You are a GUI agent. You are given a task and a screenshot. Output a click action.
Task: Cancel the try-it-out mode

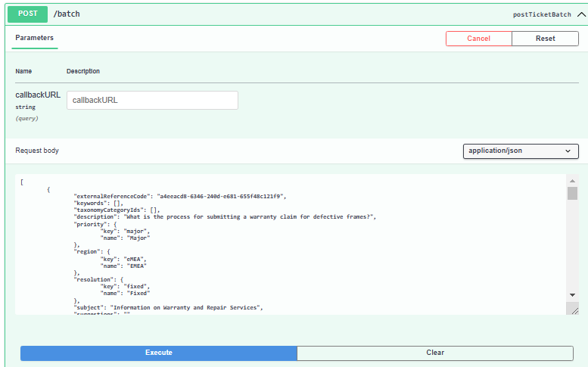[x=478, y=39]
